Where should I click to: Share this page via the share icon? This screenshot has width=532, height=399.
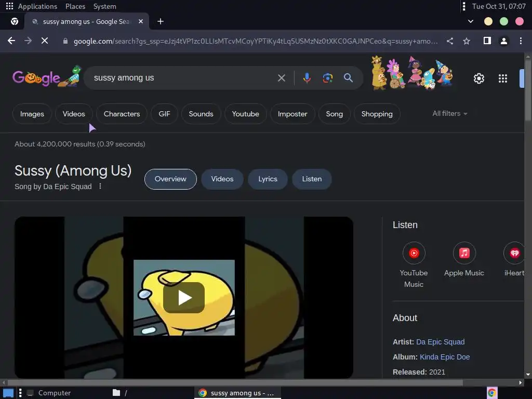tap(450, 41)
